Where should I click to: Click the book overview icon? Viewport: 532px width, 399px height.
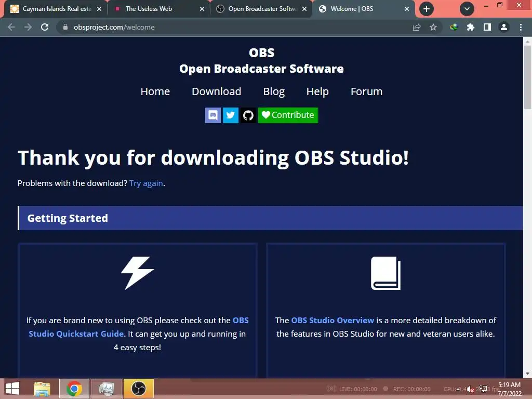pos(386,273)
